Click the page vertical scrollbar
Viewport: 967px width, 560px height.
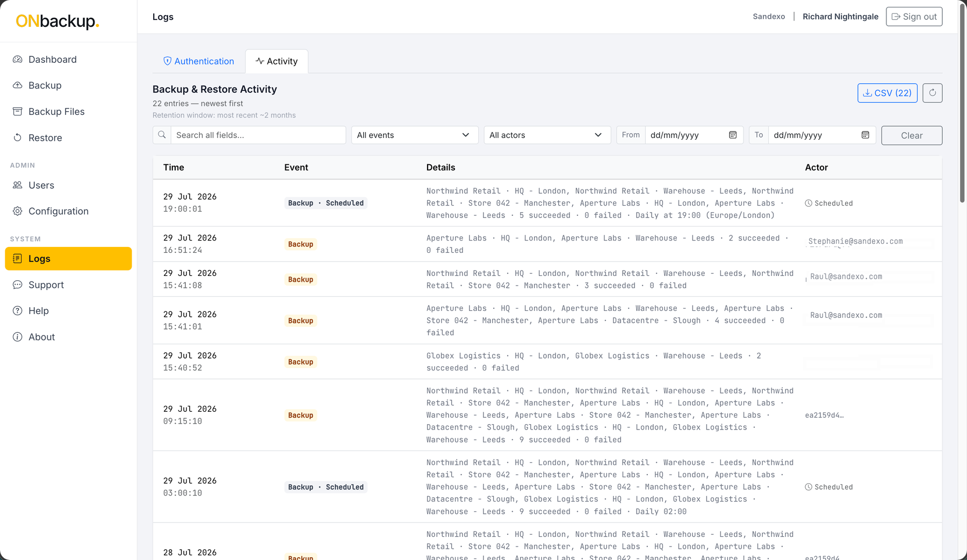point(962,102)
